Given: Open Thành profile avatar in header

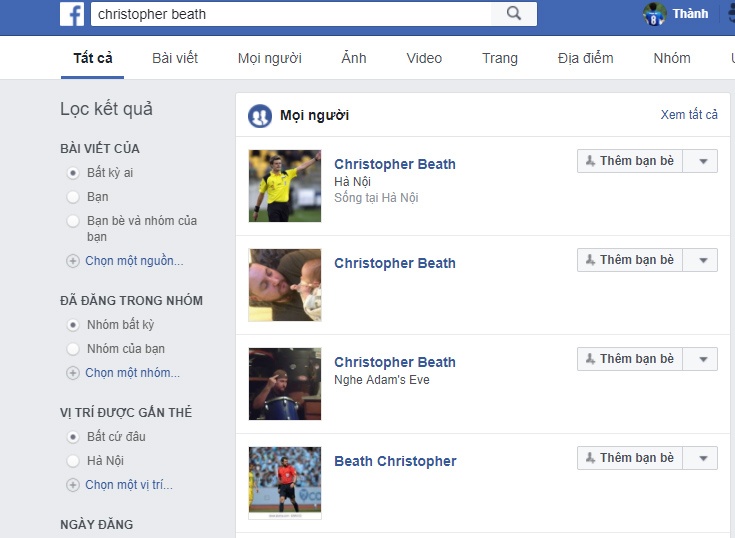Looking at the screenshot, I should (654, 14).
